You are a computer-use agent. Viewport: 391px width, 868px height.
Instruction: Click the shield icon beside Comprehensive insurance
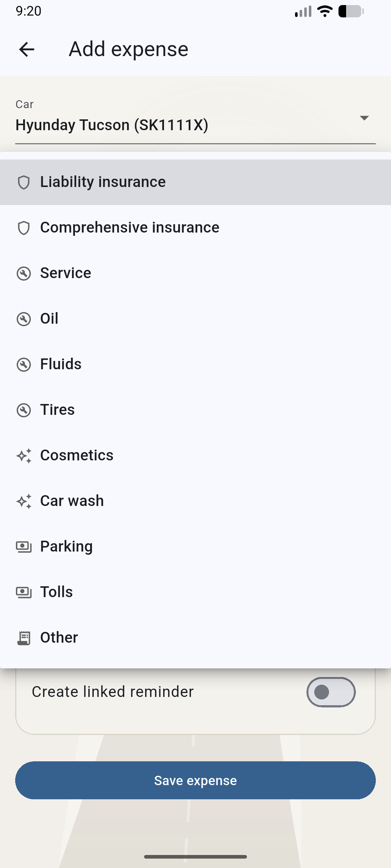[24, 228]
